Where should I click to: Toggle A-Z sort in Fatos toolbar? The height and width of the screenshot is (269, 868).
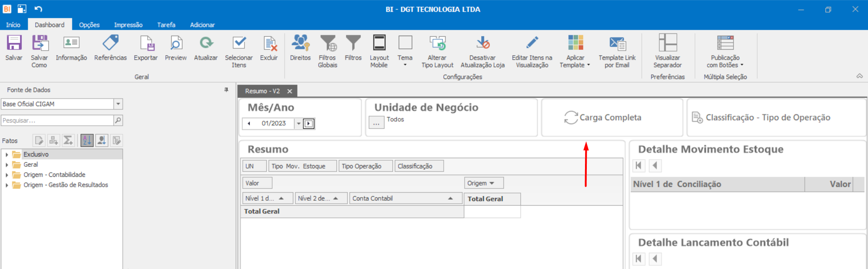click(87, 141)
